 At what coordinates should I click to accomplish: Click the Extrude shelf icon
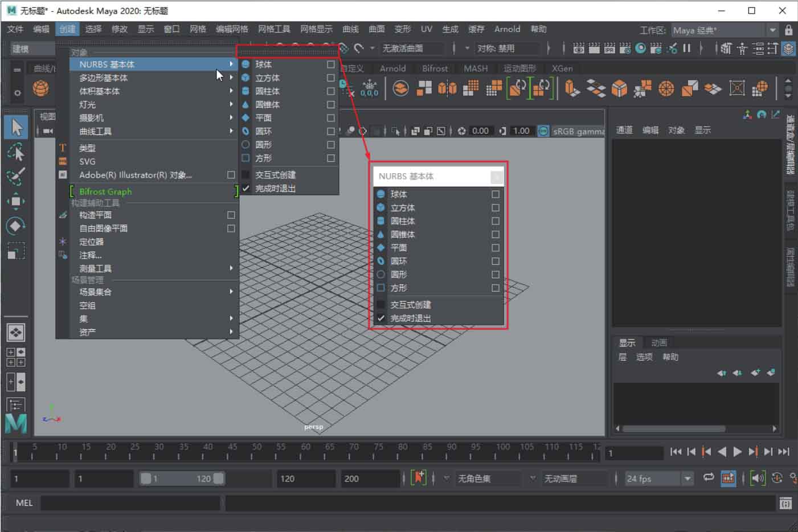point(572,88)
